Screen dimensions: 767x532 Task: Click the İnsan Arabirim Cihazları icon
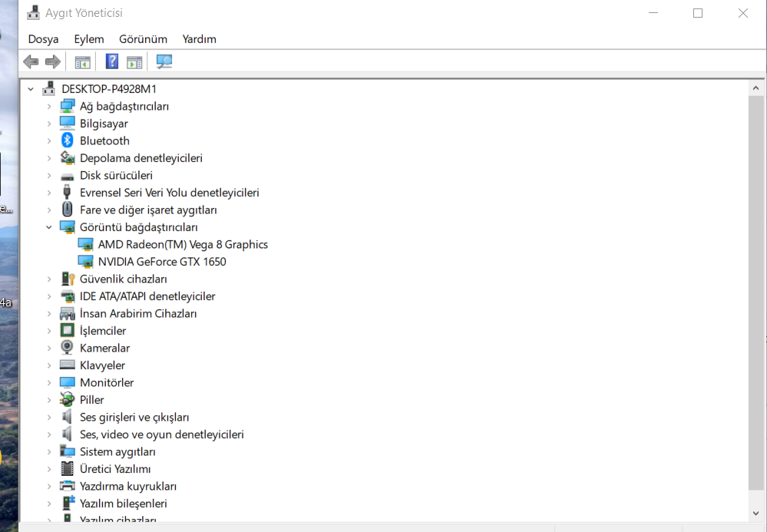[x=67, y=313]
